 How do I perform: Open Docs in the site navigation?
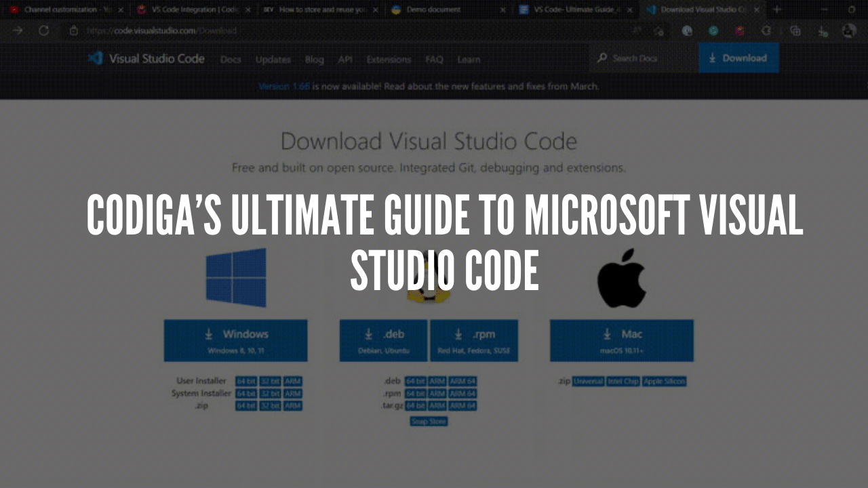click(231, 60)
